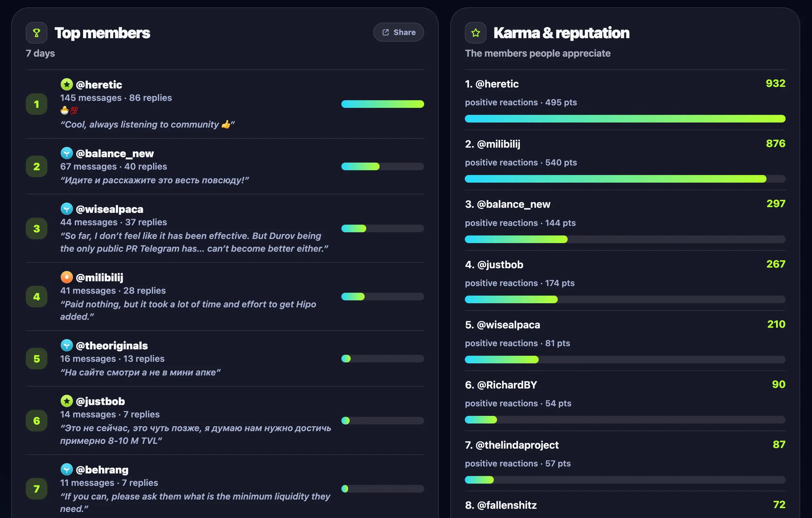
Task: Click the rank 3 badge in Top members
Action: pos(36,229)
